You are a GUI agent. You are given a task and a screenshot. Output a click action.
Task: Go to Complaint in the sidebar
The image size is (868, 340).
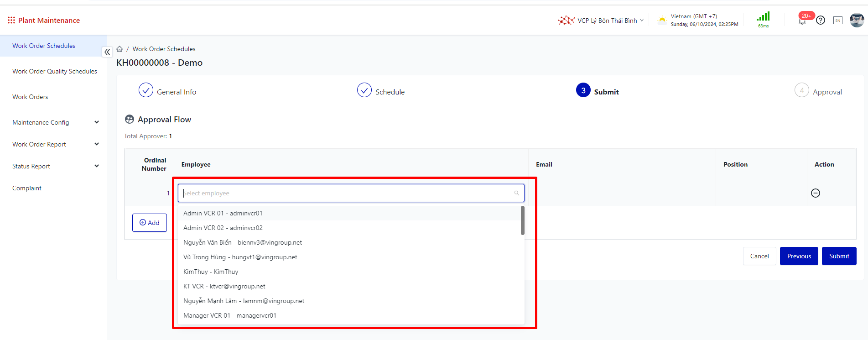point(27,188)
